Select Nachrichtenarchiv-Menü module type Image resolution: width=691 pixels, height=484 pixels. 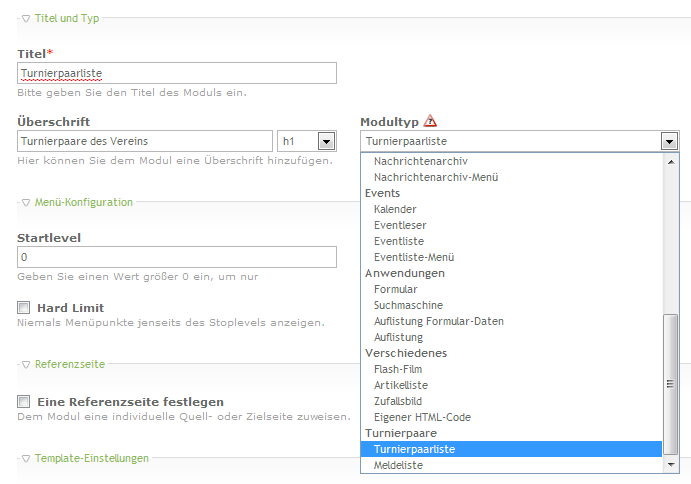pos(435,177)
